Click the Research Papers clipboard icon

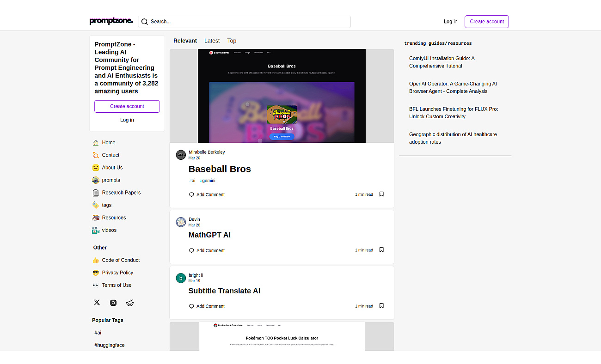[x=96, y=193]
